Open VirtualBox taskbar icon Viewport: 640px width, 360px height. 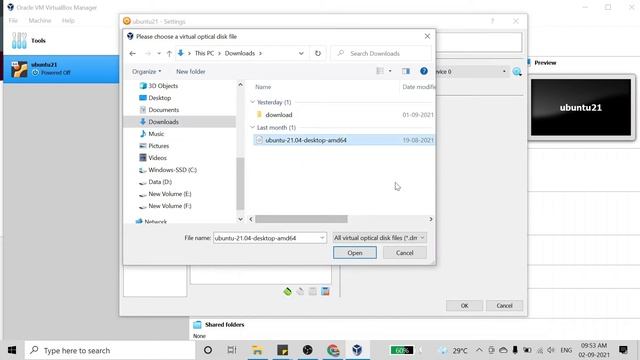click(x=358, y=350)
